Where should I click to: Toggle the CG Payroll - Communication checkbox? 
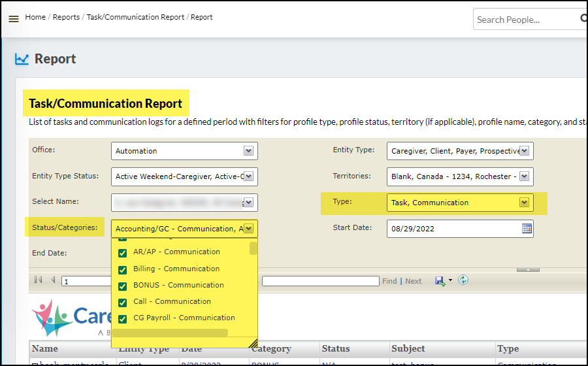tap(122, 319)
